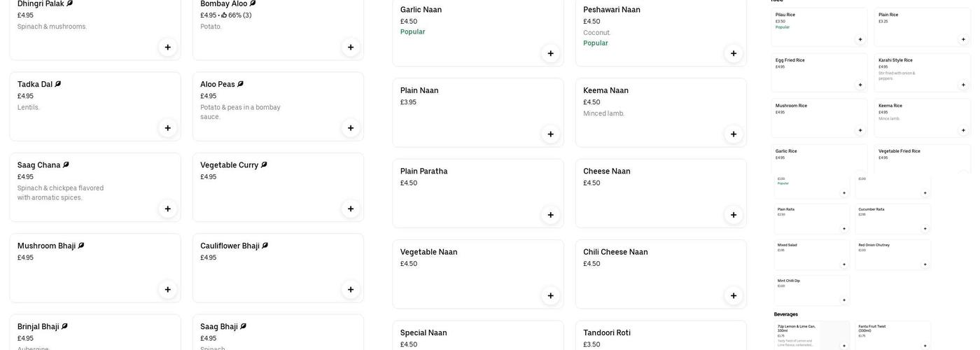980x350 pixels.
Task: Open the Special Naan item details
Action: tap(477, 336)
